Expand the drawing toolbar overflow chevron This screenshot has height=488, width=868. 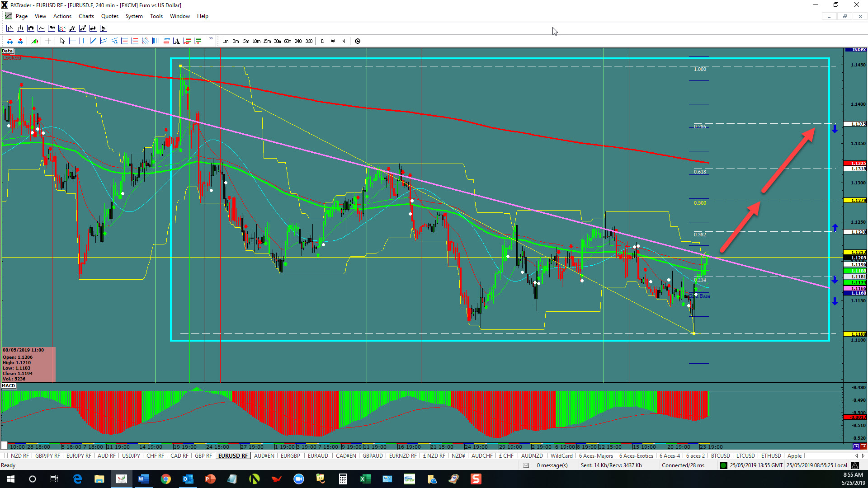click(211, 39)
